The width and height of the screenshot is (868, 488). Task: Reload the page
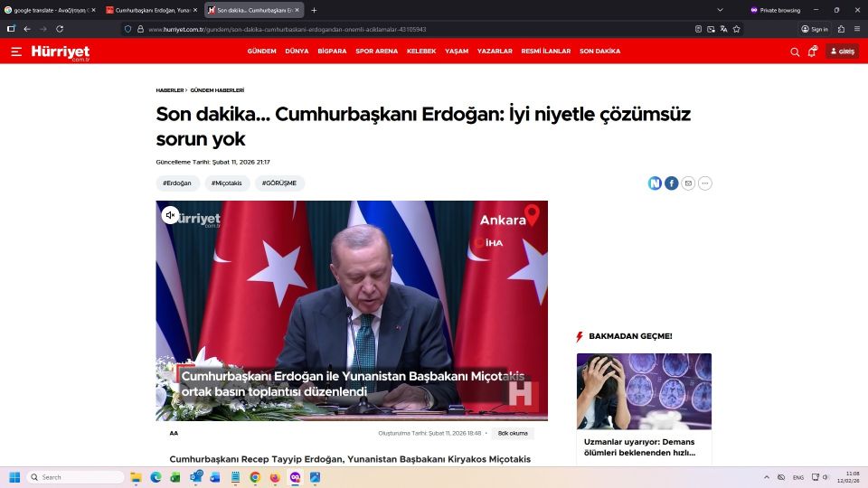[x=60, y=29]
